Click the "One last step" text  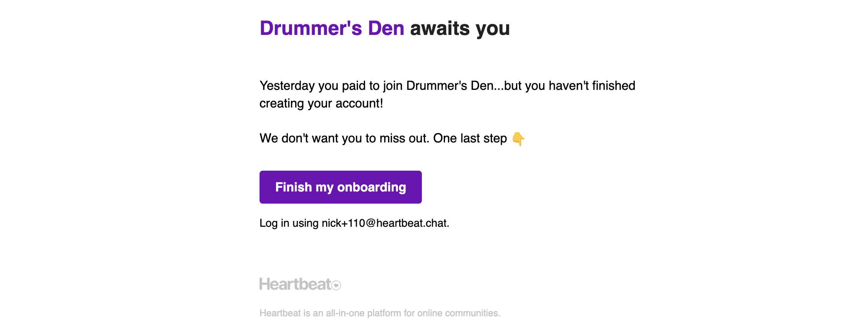pos(470,138)
